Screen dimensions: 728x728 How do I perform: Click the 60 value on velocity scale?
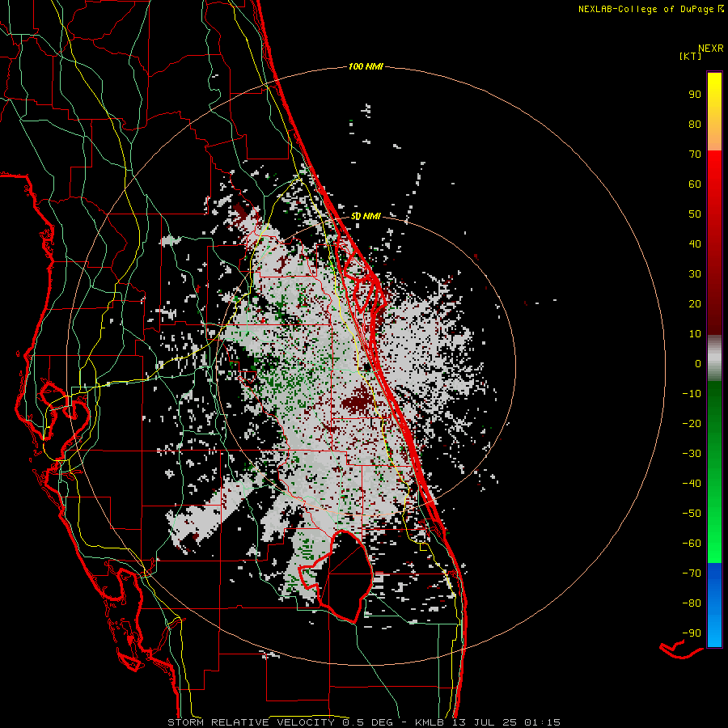[x=695, y=184]
